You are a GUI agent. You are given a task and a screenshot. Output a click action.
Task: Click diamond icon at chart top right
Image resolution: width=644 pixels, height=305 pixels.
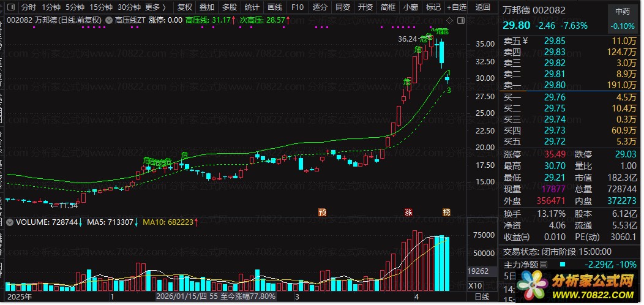[x=450, y=20]
